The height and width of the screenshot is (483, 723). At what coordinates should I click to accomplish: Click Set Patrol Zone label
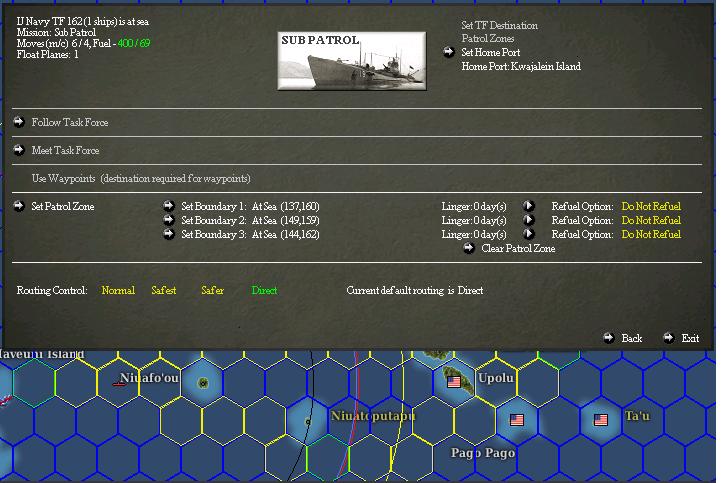pos(63,206)
